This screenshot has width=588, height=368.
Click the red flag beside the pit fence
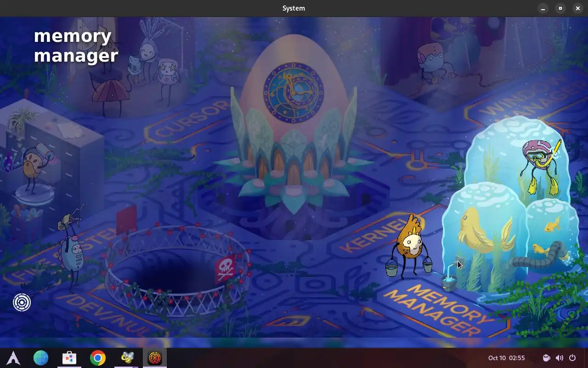click(x=126, y=221)
